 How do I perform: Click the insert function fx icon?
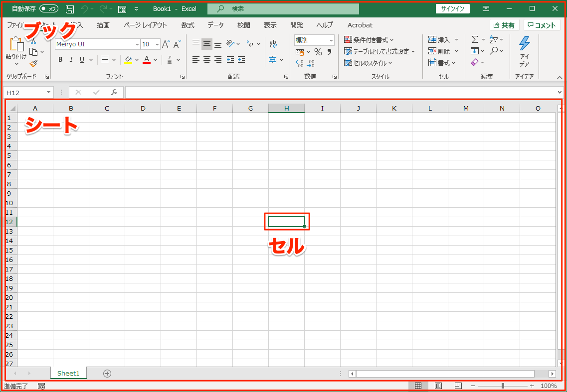click(x=114, y=92)
